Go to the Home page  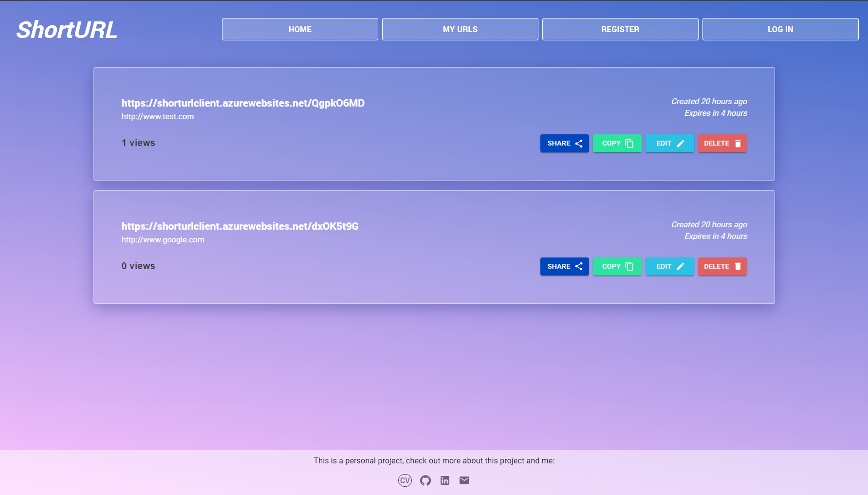click(x=300, y=29)
